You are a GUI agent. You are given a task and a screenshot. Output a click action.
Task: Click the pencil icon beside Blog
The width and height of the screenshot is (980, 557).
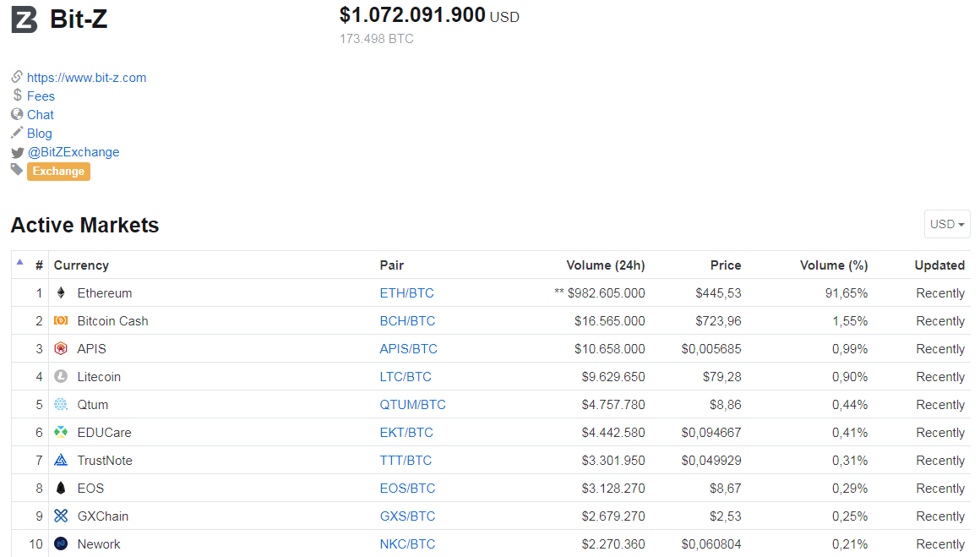(x=17, y=133)
